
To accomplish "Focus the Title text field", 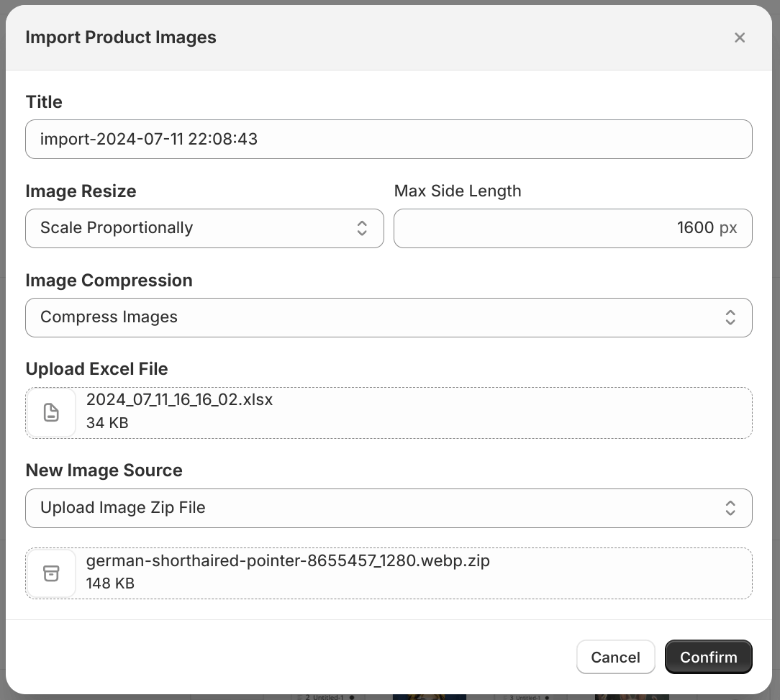I will click(x=389, y=139).
